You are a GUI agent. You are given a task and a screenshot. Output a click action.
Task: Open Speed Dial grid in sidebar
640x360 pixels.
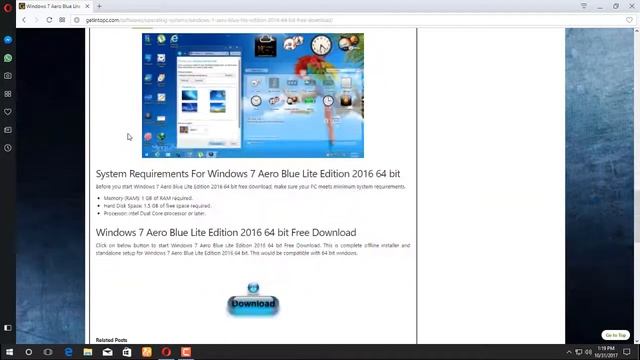(8, 94)
